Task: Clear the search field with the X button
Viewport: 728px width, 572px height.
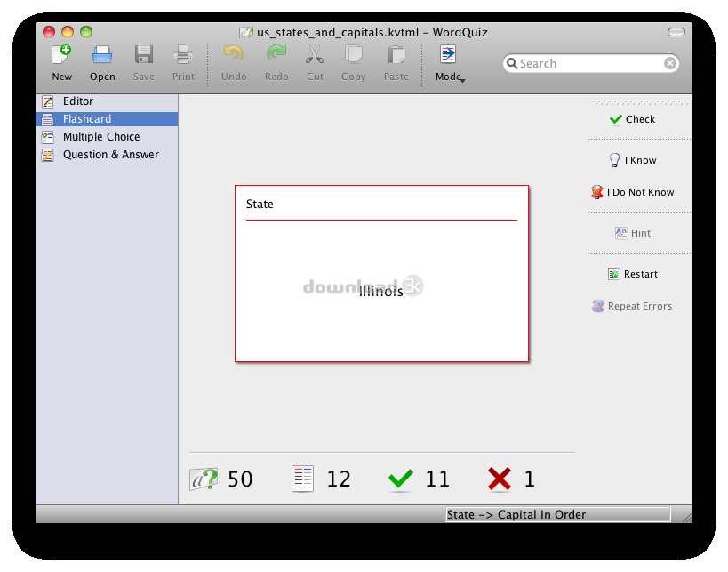Action: [669, 63]
